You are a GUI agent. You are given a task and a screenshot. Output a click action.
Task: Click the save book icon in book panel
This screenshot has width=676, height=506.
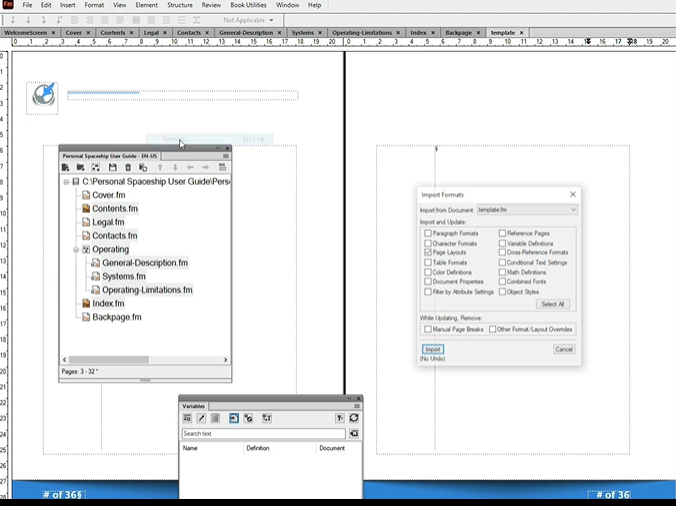[113, 167]
